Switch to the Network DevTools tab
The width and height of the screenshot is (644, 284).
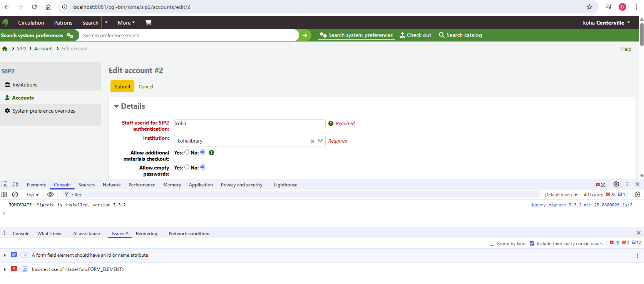112,185
